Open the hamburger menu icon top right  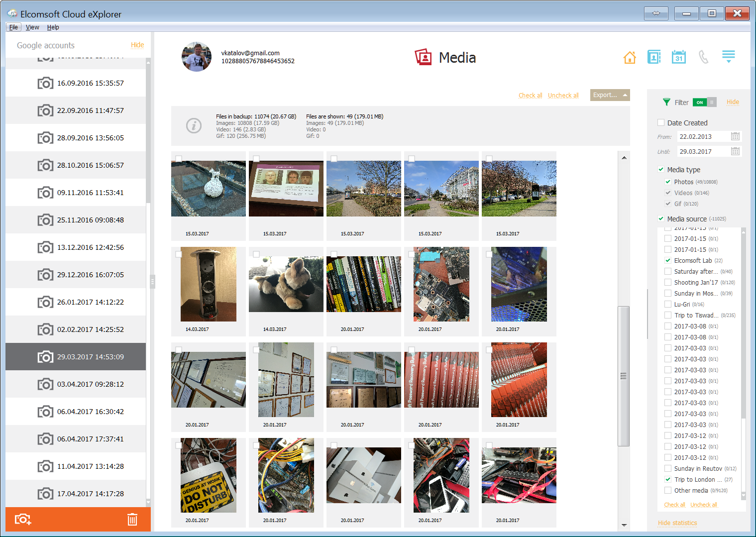728,57
